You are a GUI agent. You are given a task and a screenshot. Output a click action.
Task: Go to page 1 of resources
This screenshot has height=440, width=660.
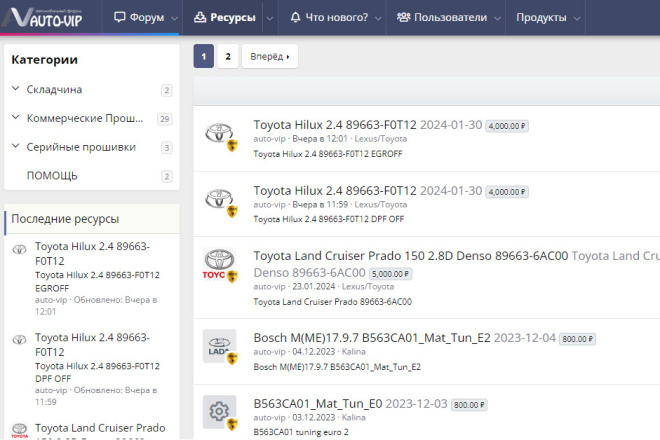[204, 56]
